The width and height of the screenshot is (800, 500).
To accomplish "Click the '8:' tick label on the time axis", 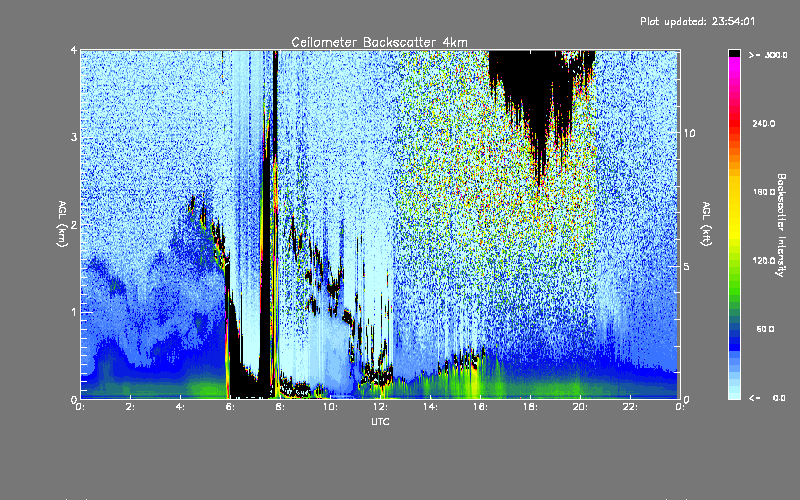I will [280, 407].
